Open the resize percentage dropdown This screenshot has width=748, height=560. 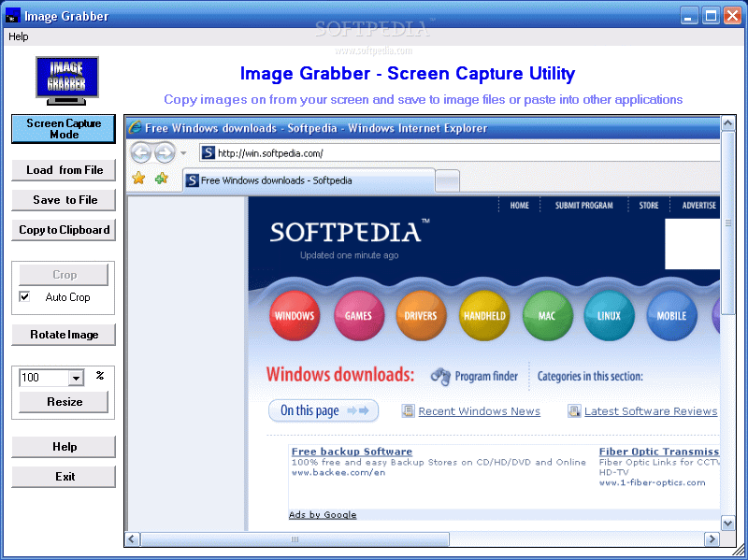pyautogui.click(x=75, y=377)
